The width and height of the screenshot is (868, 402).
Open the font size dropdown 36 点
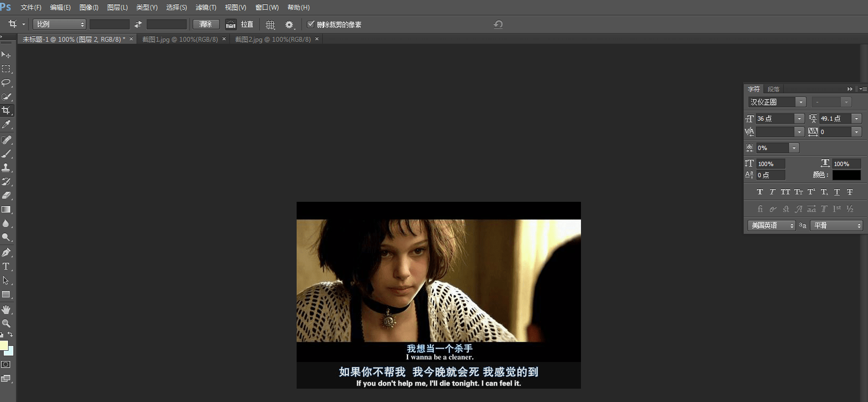click(x=799, y=119)
